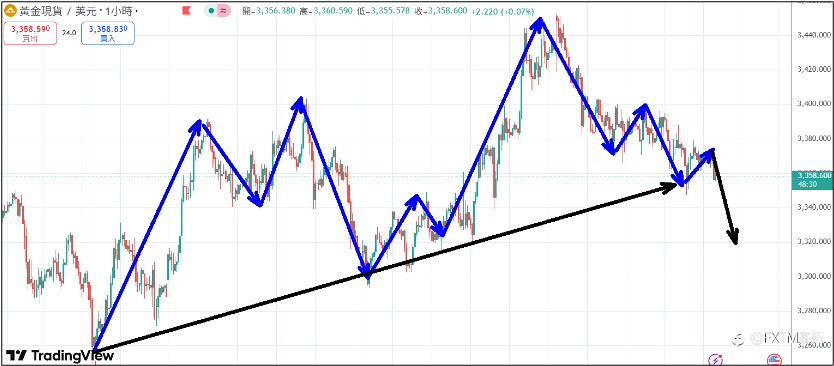Click the 3,380.000 price axis label

(x=813, y=138)
